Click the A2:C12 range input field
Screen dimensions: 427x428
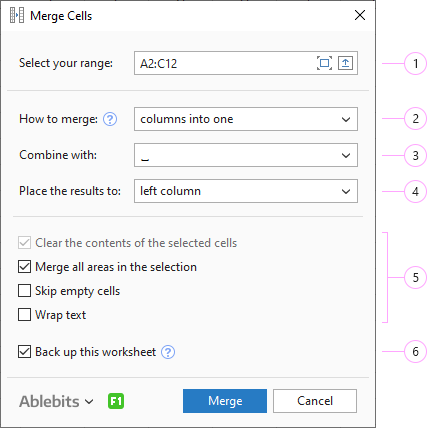pyautogui.click(x=223, y=63)
